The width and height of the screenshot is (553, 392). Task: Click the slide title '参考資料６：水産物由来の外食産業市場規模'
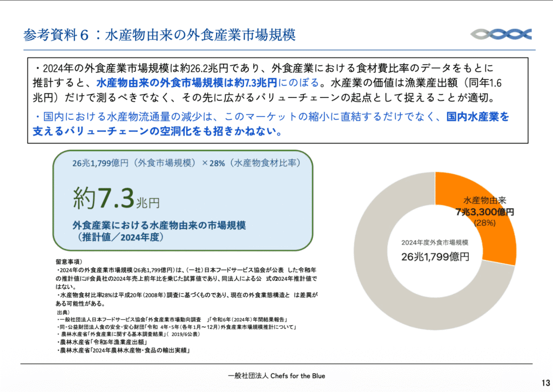point(159,35)
